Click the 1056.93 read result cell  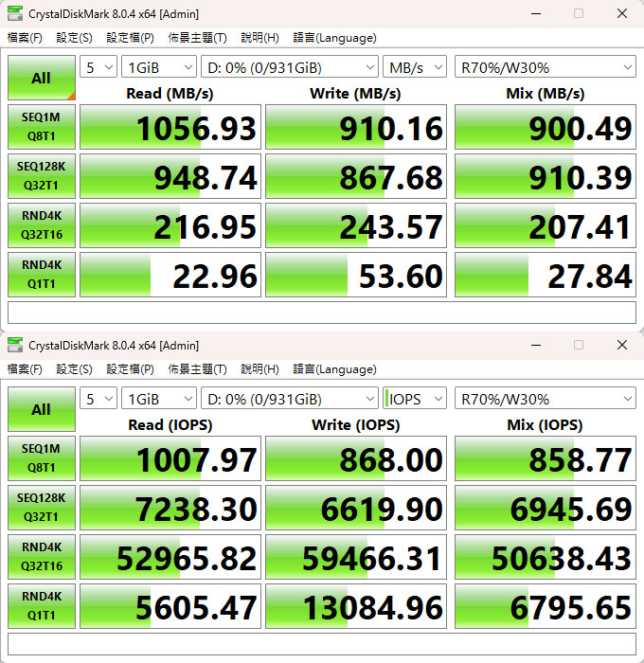(x=170, y=127)
